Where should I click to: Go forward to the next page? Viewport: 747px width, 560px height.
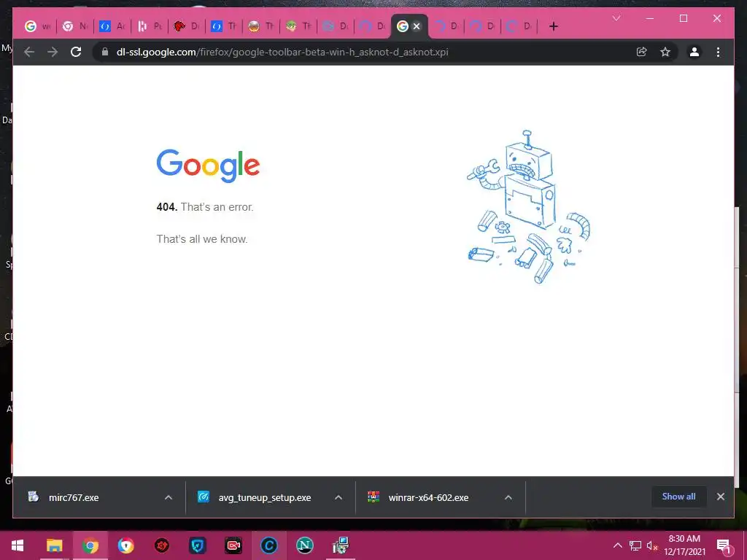pos(53,52)
